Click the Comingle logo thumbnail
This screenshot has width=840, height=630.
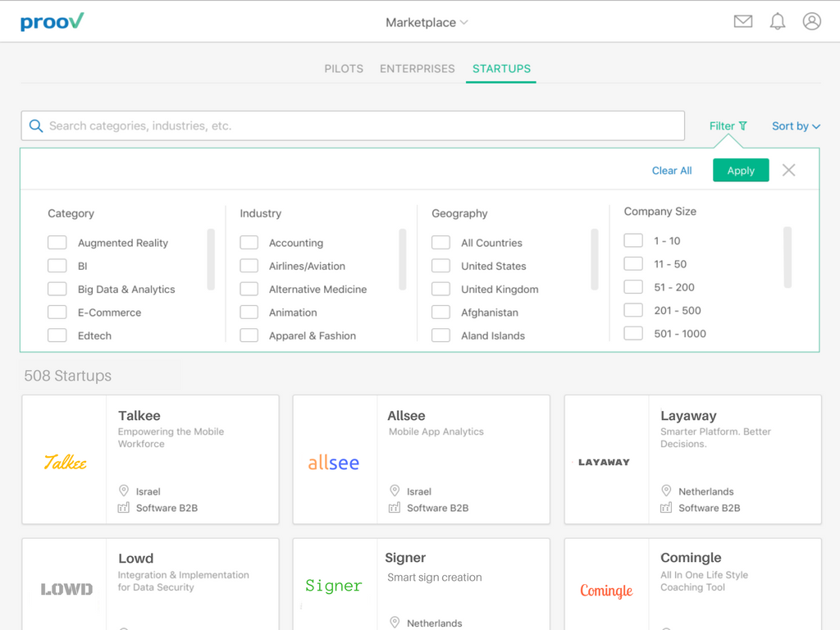pyautogui.click(x=606, y=590)
